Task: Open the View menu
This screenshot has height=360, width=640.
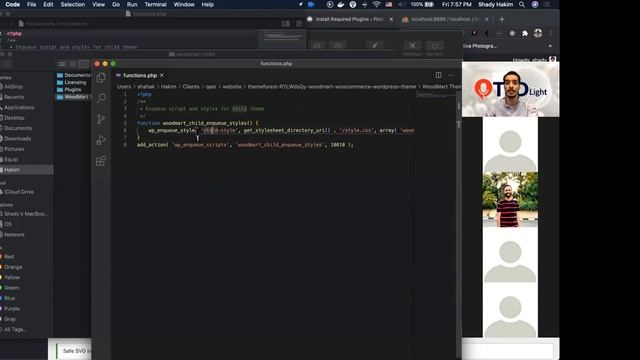Action: [98, 4]
